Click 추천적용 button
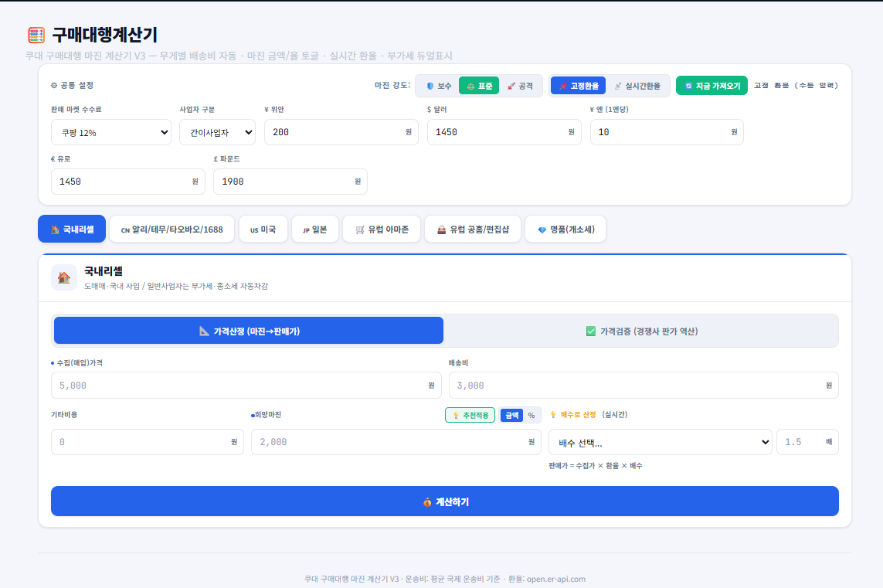 point(470,415)
